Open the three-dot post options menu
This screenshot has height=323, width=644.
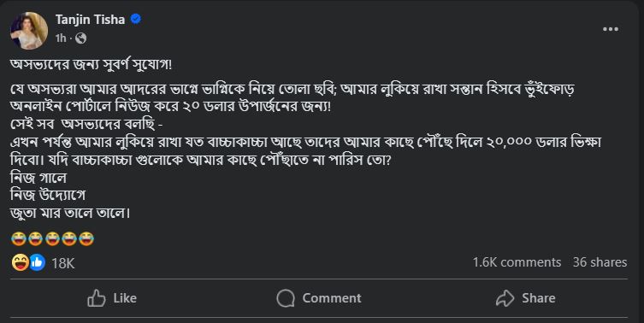pyautogui.click(x=611, y=29)
